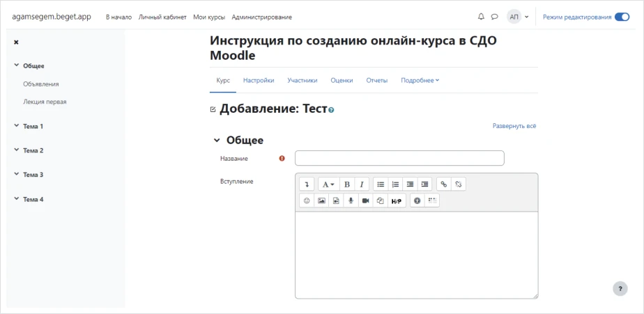Open the paragraph styles A dropdown
644x314 pixels.
(x=328, y=185)
